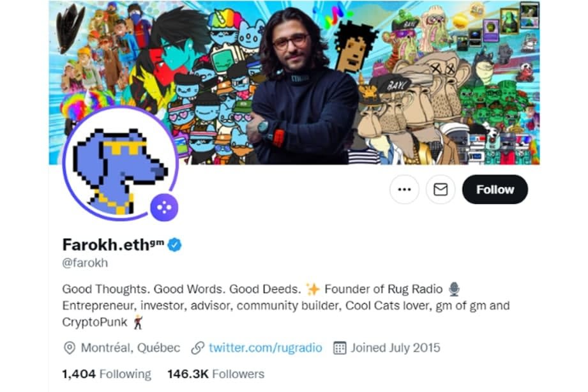Viewport: 588px width, 392px height.
Task: Open the pixel dinosaur profile picture
Action: point(121,164)
